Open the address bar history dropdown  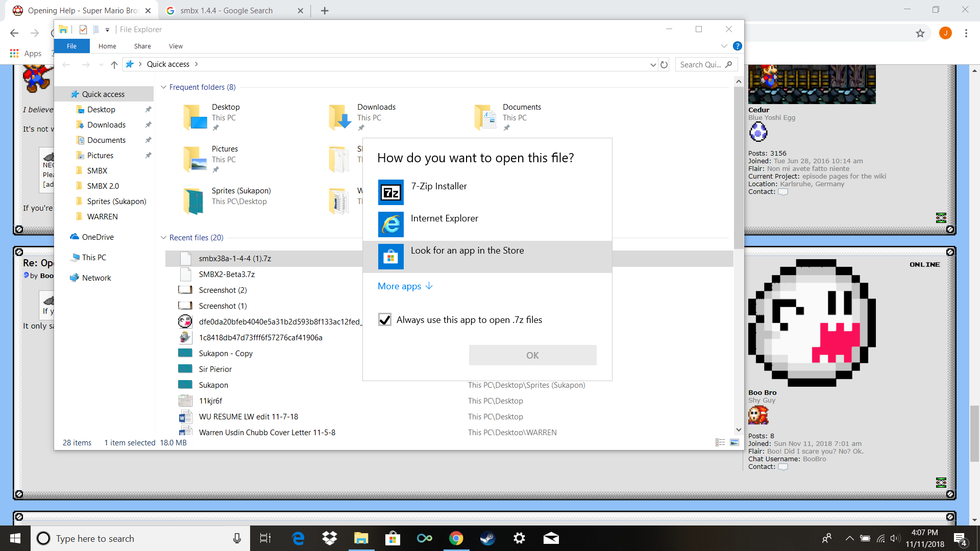pos(653,64)
